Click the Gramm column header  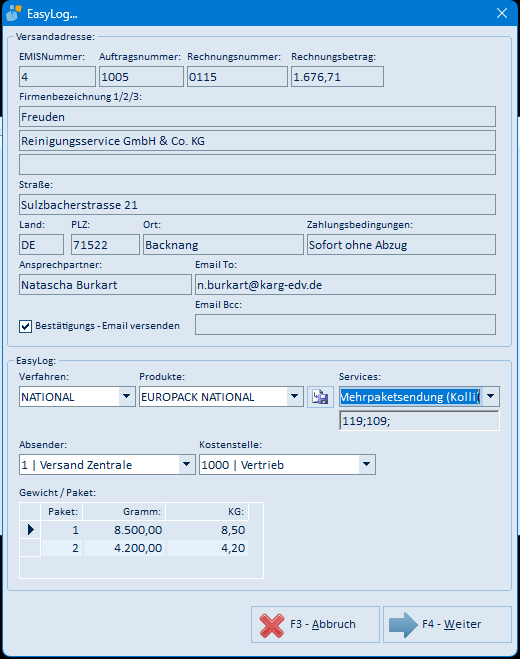(x=124, y=512)
